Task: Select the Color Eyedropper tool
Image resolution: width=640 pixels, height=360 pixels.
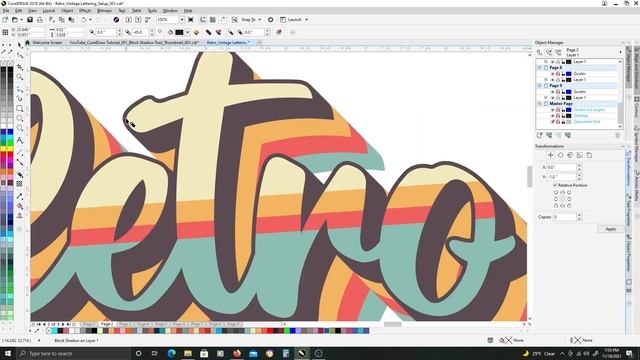Action: coord(20,196)
